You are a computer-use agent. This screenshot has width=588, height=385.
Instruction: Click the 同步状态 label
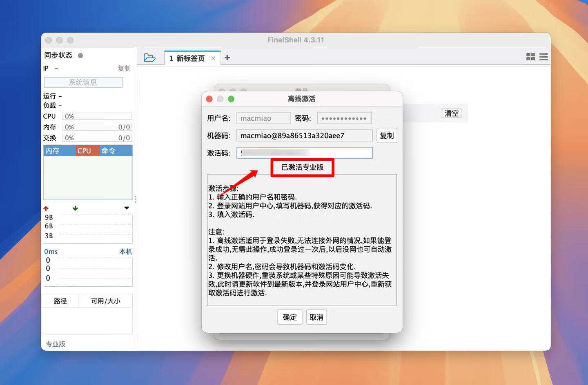(58, 55)
